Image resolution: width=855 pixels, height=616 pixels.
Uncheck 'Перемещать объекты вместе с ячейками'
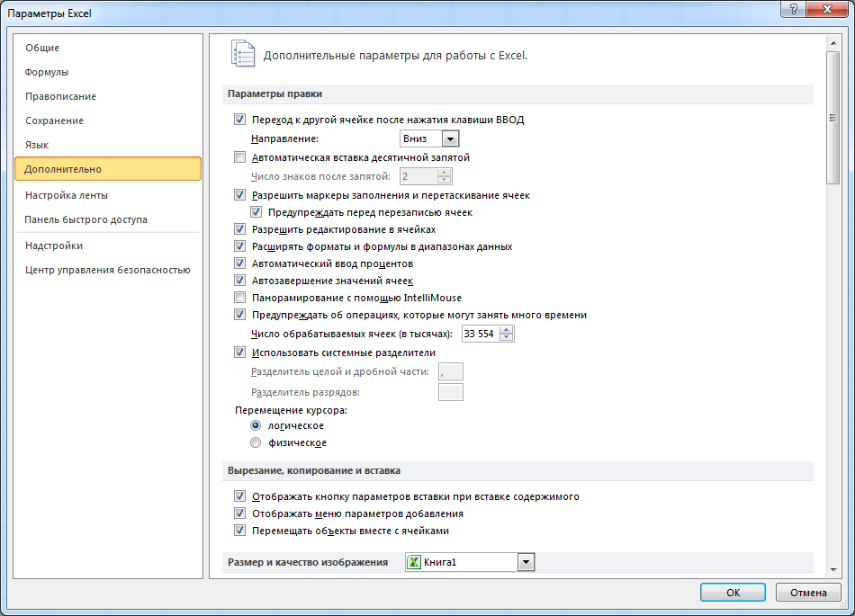coord(240,531)
